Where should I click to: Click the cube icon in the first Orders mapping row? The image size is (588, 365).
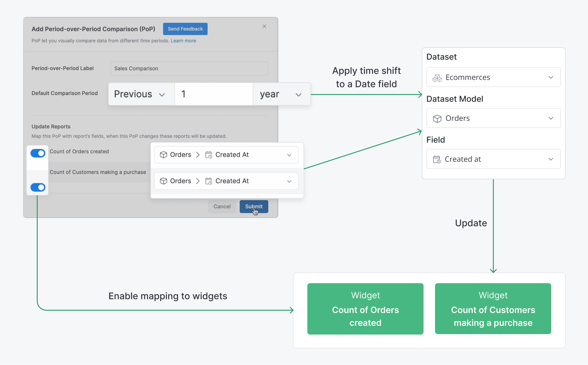164,155
